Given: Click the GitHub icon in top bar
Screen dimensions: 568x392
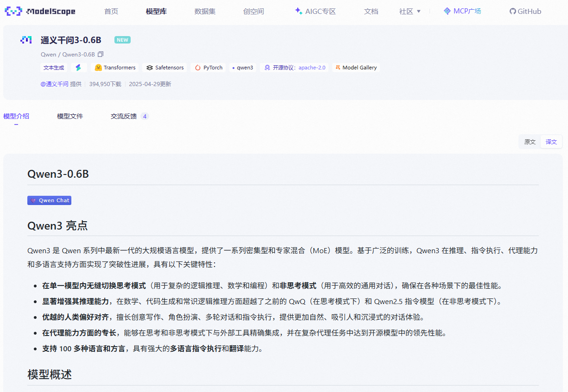Looking at the screenshot, I should [x=511, y=11].
